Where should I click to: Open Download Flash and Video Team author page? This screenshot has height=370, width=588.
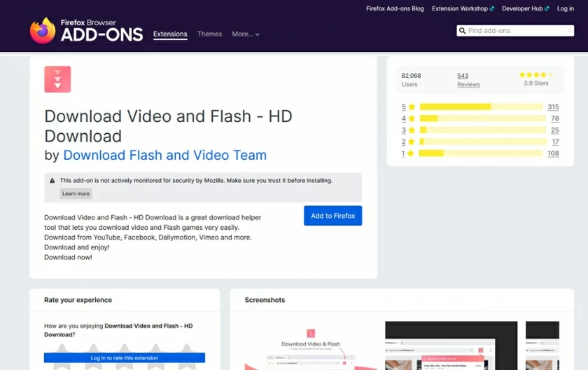165,155
